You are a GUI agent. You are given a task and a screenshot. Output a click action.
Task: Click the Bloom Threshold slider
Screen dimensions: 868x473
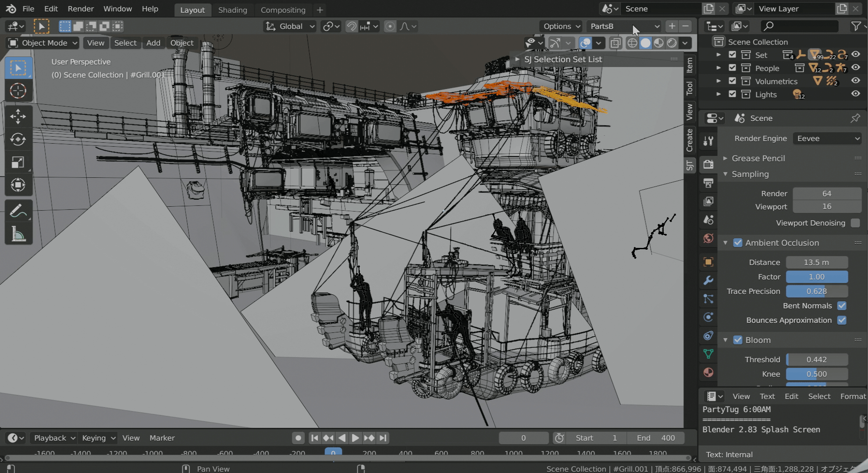tap(816, 360)
